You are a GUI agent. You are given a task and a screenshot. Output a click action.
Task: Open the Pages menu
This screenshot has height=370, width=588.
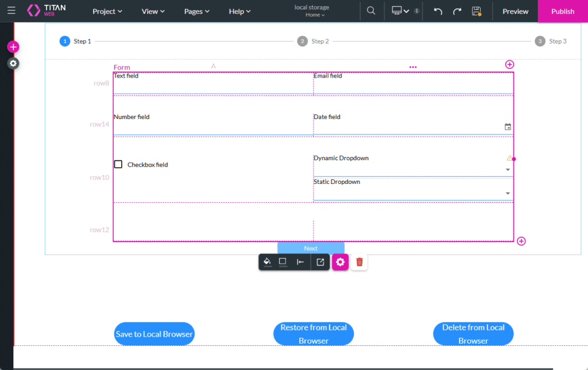pos(196,11)
